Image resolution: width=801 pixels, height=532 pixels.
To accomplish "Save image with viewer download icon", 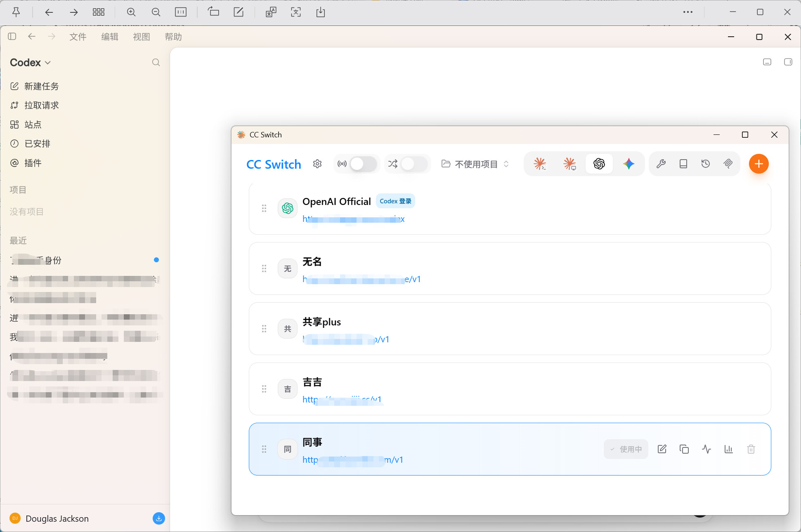I will pyautogui.click(x=321, y=12).
